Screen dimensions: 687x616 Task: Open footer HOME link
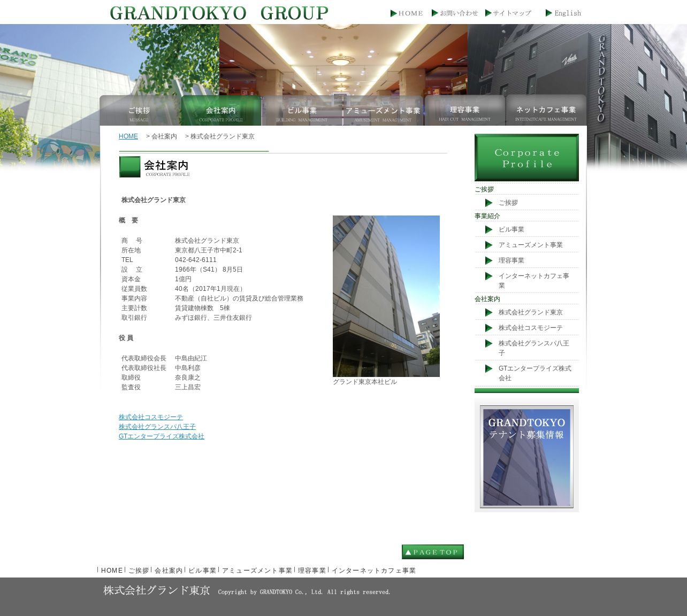tap(112, 571)
